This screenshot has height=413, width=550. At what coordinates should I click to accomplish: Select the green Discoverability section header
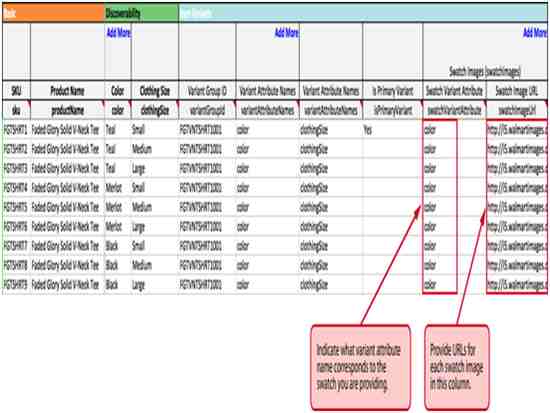[x=141, y=13]
